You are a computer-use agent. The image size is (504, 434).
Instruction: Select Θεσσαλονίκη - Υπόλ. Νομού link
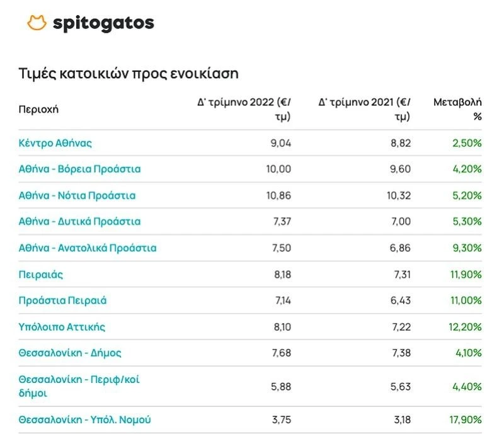pos(84,420)
